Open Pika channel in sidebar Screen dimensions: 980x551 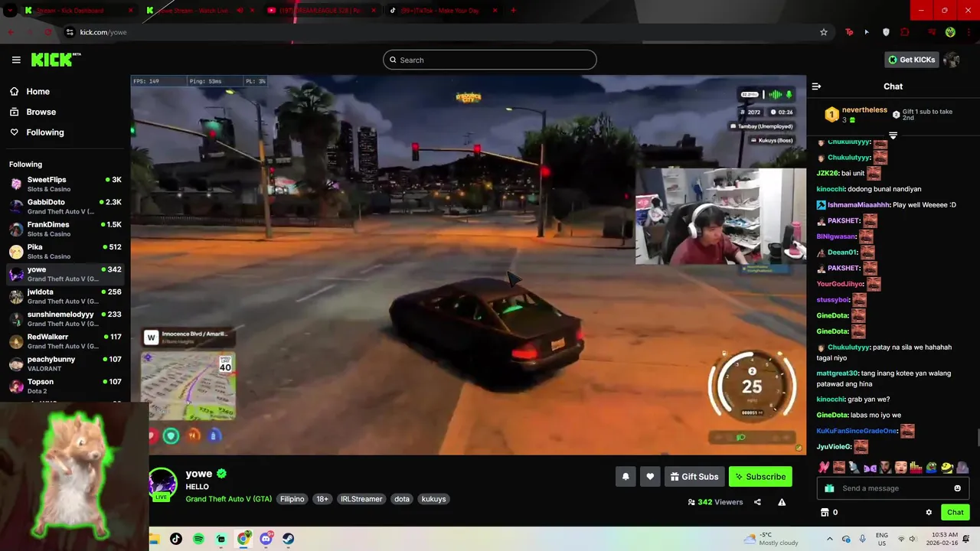tap(65, 251)
